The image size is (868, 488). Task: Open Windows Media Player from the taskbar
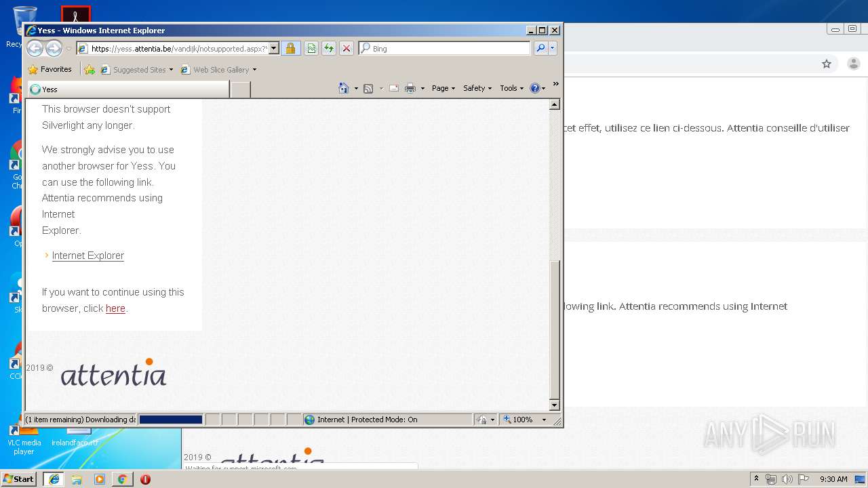[x=100, y=479]
